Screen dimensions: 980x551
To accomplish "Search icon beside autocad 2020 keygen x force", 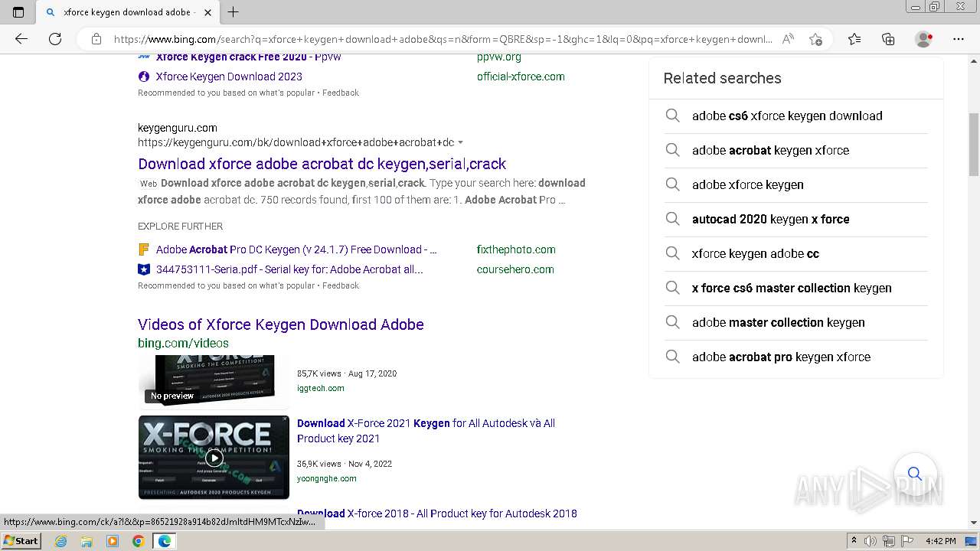I will pos(672,219).
